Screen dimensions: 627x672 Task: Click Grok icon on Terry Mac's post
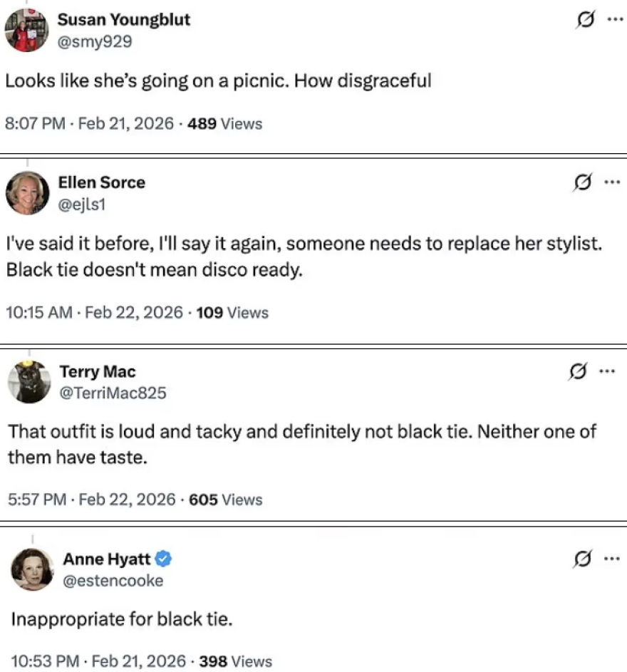point(579,371)
